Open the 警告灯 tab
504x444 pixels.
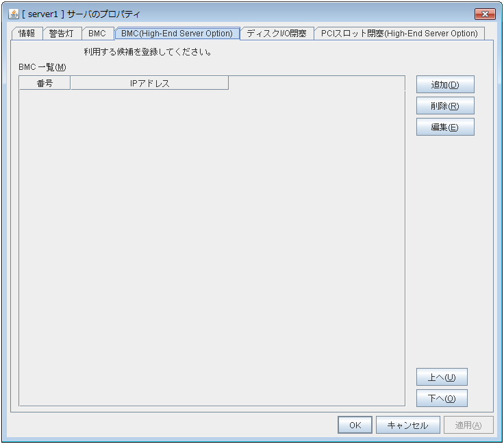(62, 33)
